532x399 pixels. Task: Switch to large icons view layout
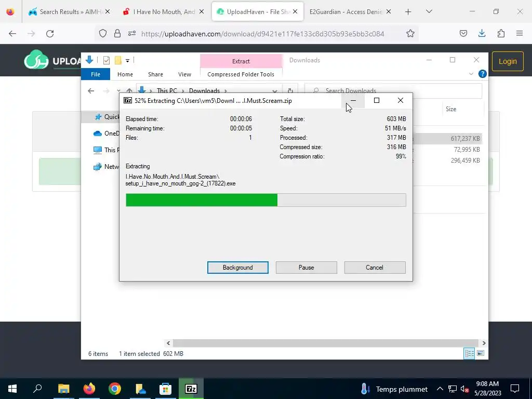[x=481, y=353]
